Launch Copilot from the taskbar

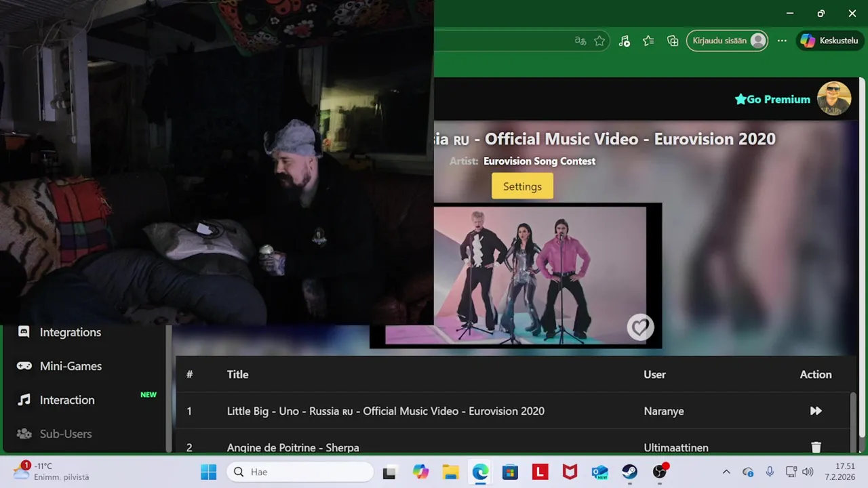click(420, 472)
